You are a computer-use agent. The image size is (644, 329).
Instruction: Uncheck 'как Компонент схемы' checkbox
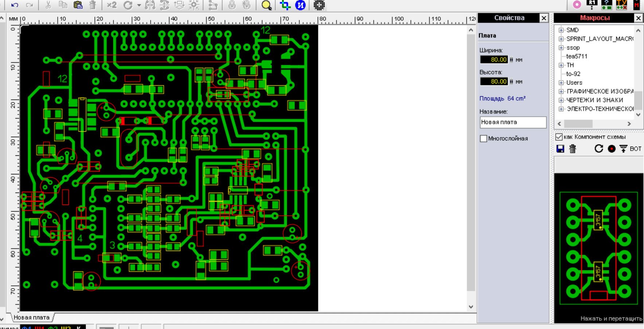click(x=559, y=137)
